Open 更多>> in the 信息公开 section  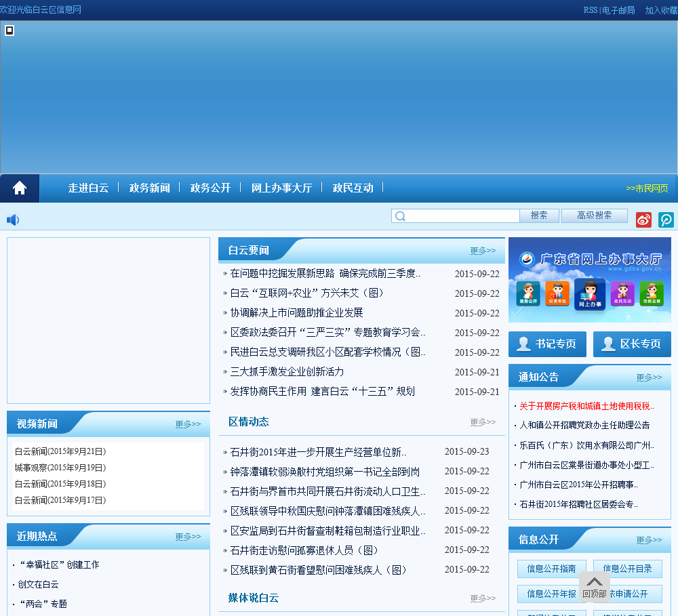click(x=649, y=540)
